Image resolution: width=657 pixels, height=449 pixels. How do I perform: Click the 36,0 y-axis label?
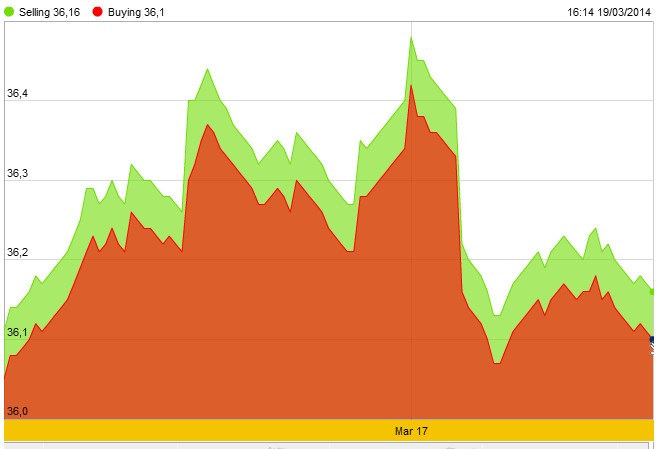pos(17,410)
